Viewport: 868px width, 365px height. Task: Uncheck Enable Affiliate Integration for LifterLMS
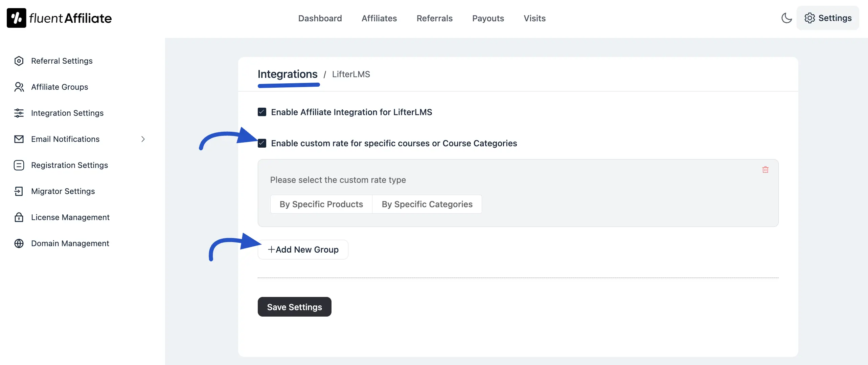pos(262,112)
